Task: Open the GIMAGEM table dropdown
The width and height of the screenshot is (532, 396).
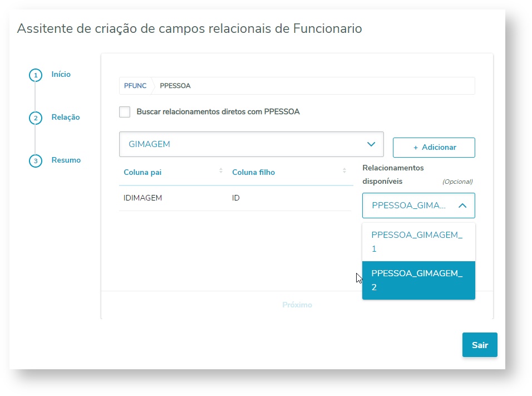Action: click(252, 144)
